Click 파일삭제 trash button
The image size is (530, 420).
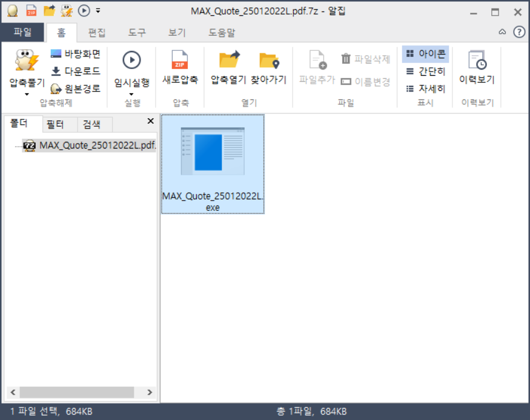pyautogui.click(x=365, y=59)
